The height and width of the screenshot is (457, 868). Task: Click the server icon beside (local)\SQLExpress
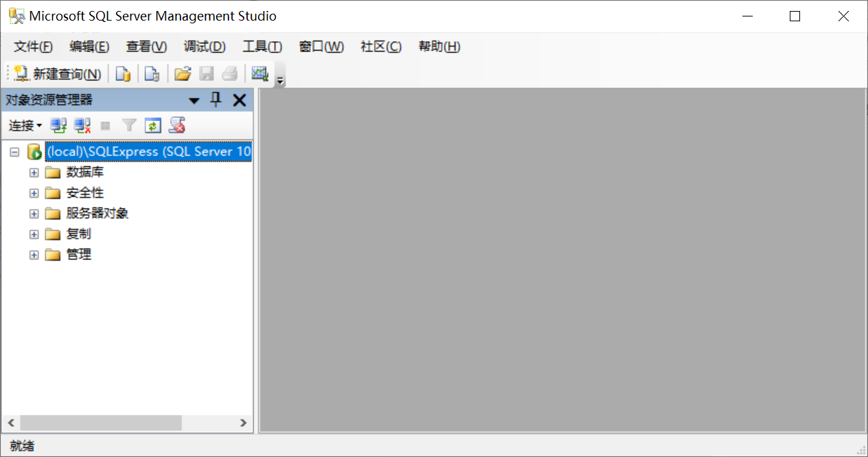[34, 152]
